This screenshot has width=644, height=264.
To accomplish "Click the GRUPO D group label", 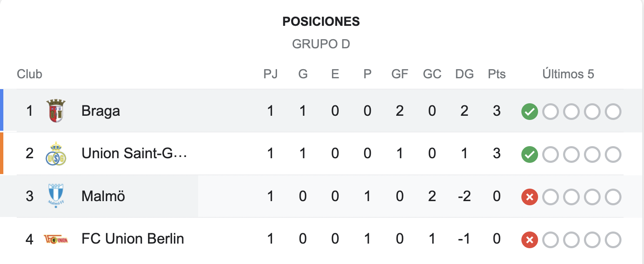I will [321, 44].
